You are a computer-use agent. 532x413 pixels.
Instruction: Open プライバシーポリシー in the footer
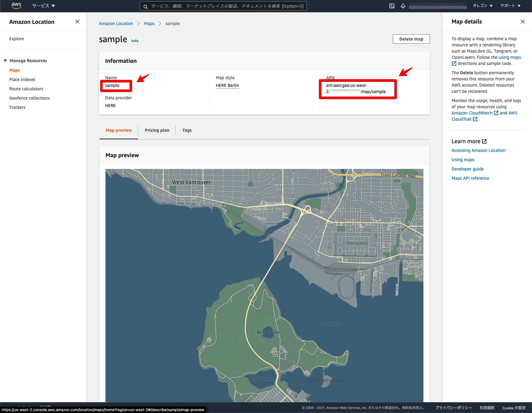click(x=453, y=408)
